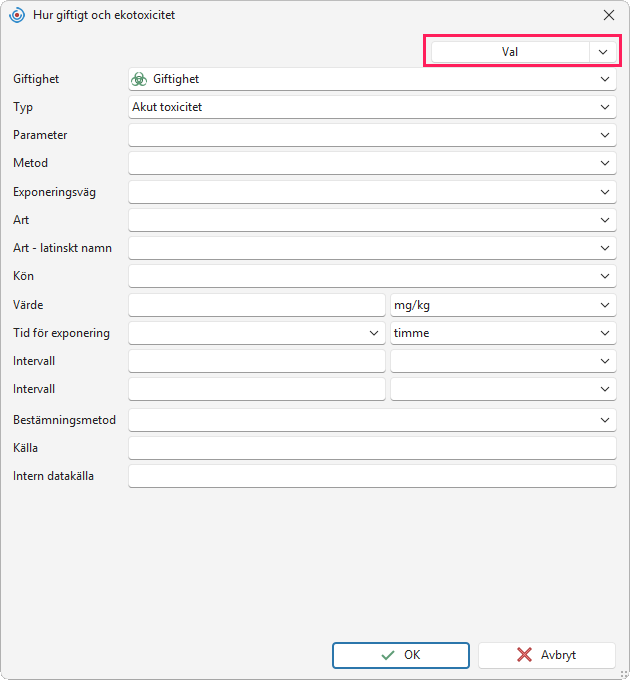Screen dimensions: 630x680
Task: Open the Val dropdown arrow
Action: tap(603, 52)
